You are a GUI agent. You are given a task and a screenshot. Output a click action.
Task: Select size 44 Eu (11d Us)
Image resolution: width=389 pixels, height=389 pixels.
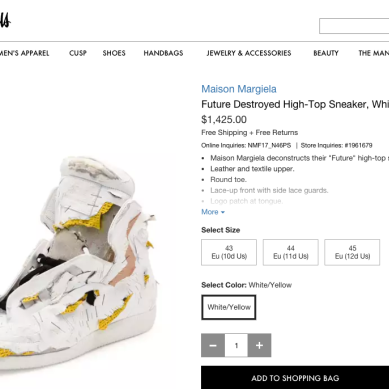pos(291,252)
